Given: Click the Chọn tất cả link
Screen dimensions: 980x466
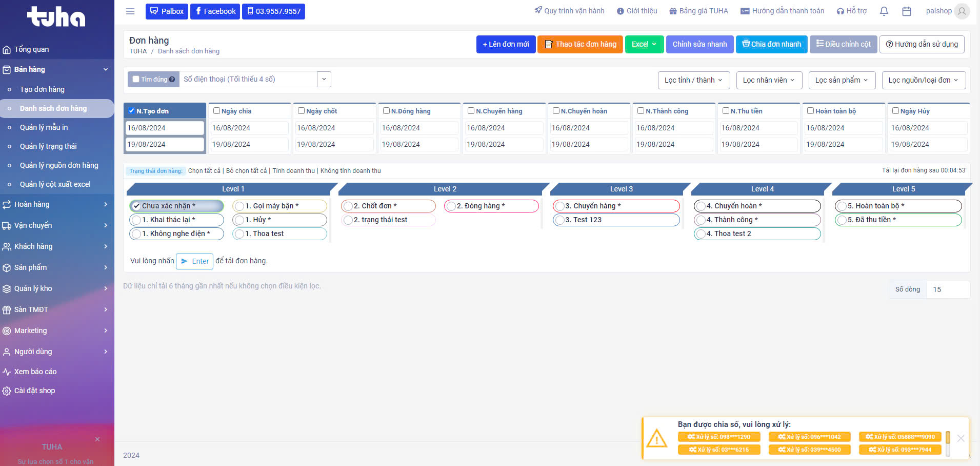Looking at the screenshot, I should (x=204, y=171).
